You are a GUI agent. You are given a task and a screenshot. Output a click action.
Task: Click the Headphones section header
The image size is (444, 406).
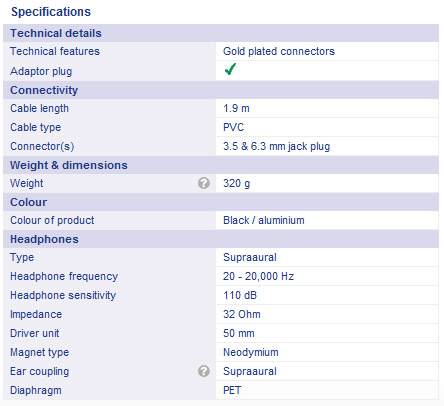pos(221,239)
